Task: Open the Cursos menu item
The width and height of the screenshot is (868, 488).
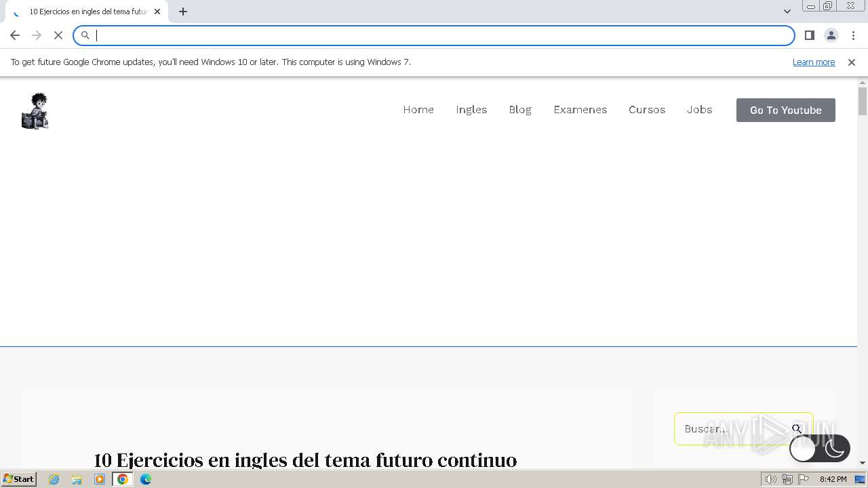Action: click(x=647, y=110)
